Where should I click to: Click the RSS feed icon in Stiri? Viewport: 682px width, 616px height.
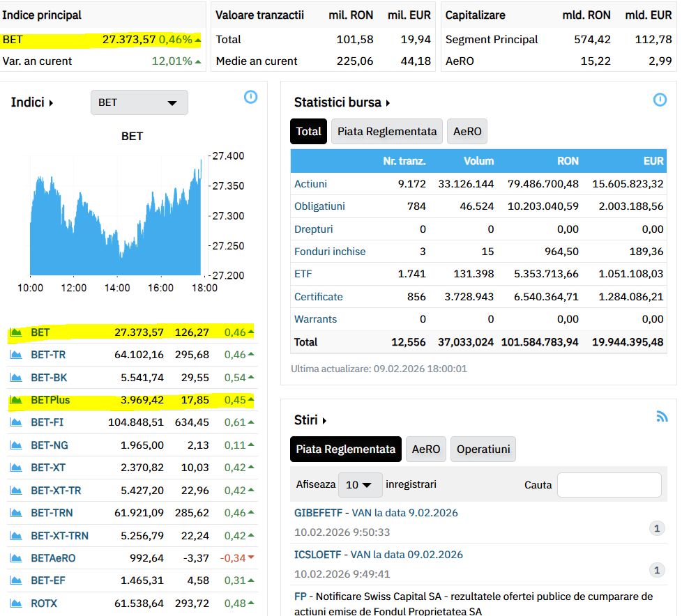(x=662, y=417)
